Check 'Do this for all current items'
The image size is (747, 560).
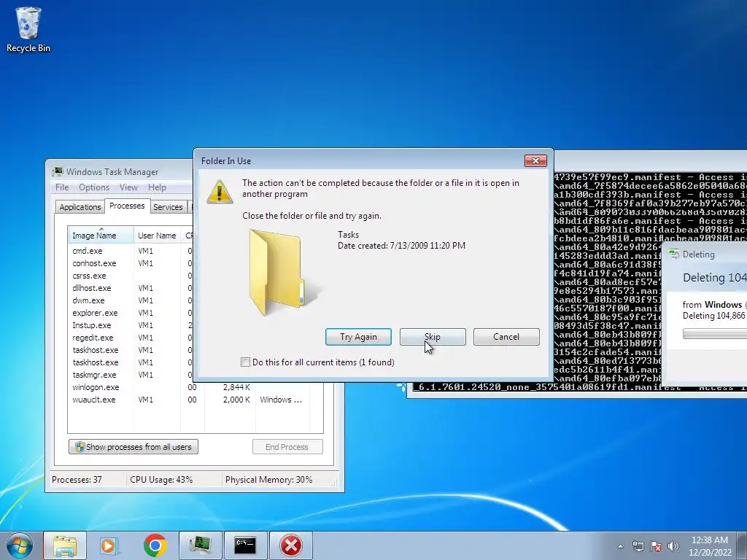[245, 362]
